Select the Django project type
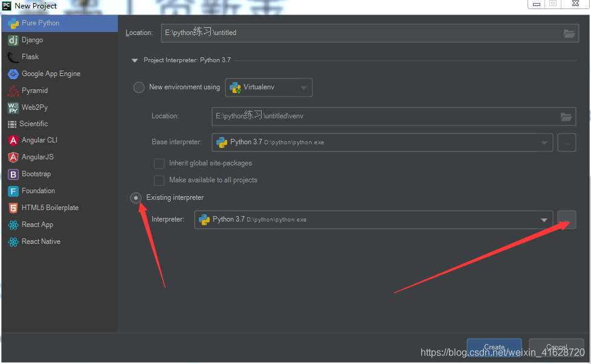 36,39
